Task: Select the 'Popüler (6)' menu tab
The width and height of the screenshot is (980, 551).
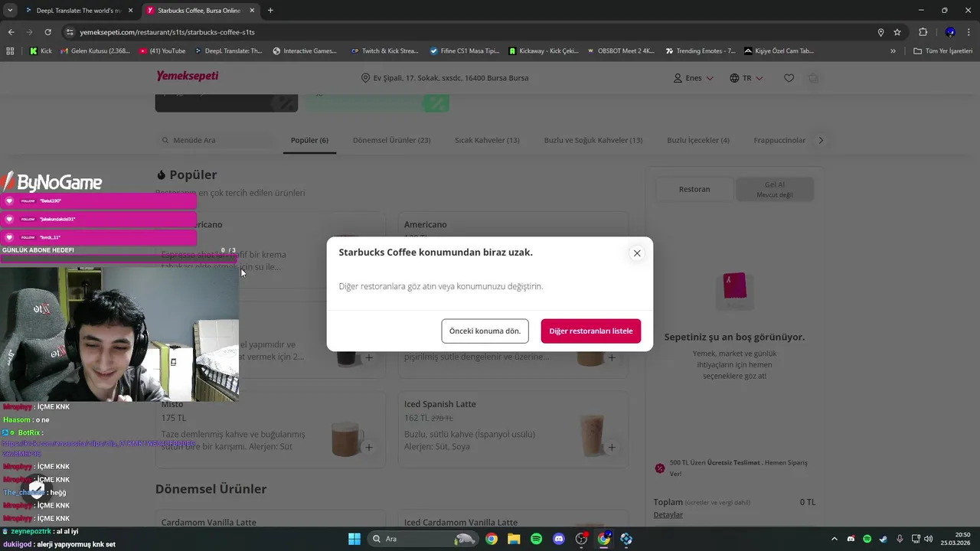Action: pos(309,141)
